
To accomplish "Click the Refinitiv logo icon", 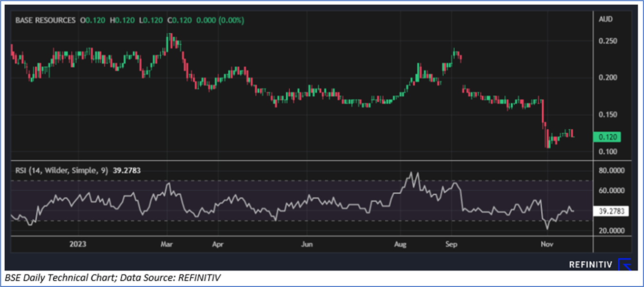I will click(x=624, y=264).
